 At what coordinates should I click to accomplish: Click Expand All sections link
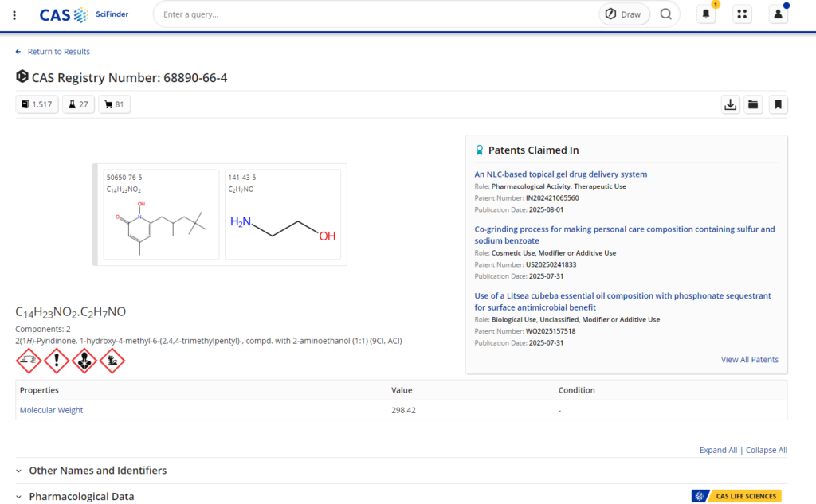coord(718,450)
